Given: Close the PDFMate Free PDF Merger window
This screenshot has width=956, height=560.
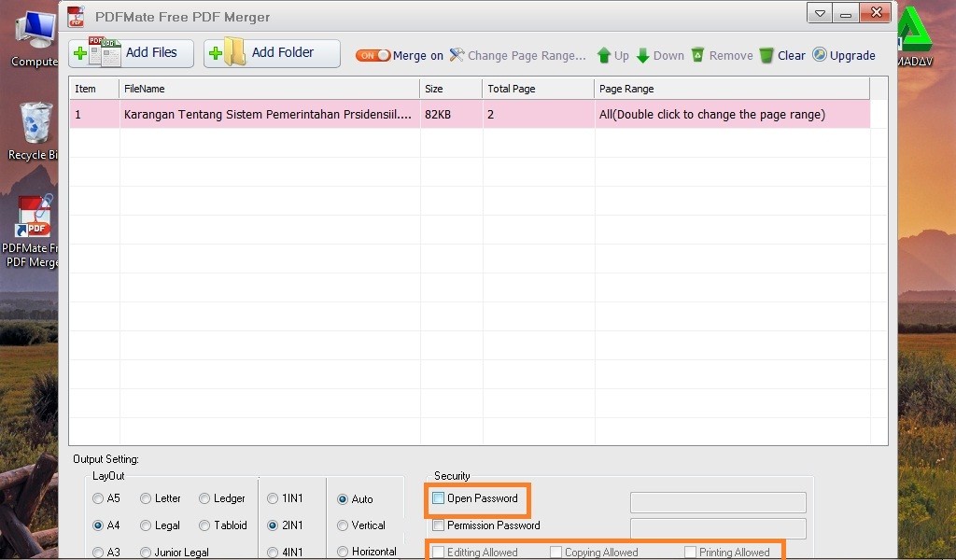Looking at the screenshot, I should 876,13.
